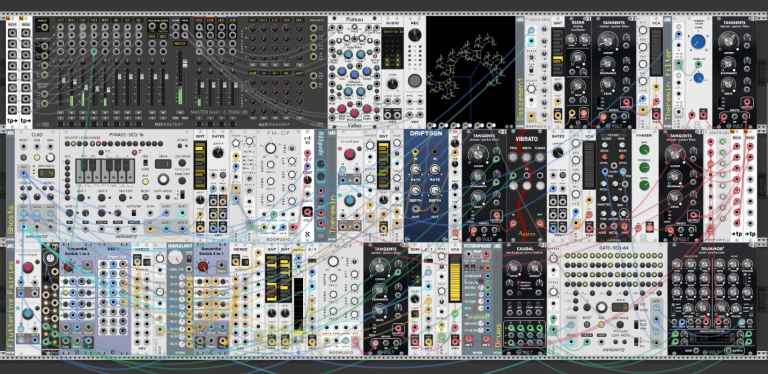This screenshot has width=768, height=374.
Task: Click the green RATE knob on PHASER
Action: click(644, 149)
